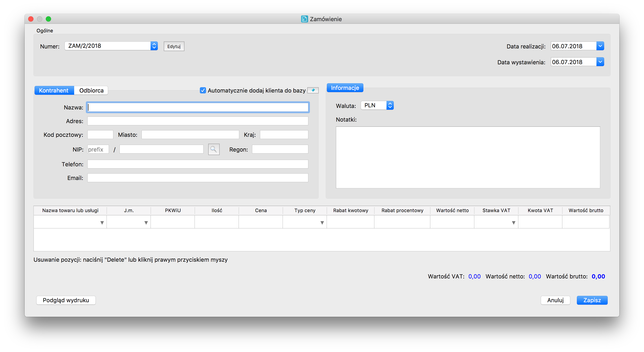Click the Edytuj button
Viewport: 644px width, 352px height.
174,46
